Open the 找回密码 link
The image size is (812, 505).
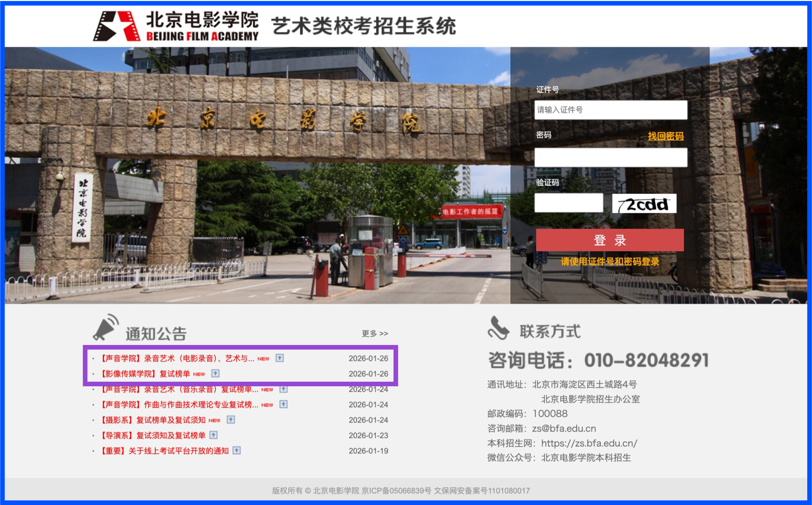point(665,136)
